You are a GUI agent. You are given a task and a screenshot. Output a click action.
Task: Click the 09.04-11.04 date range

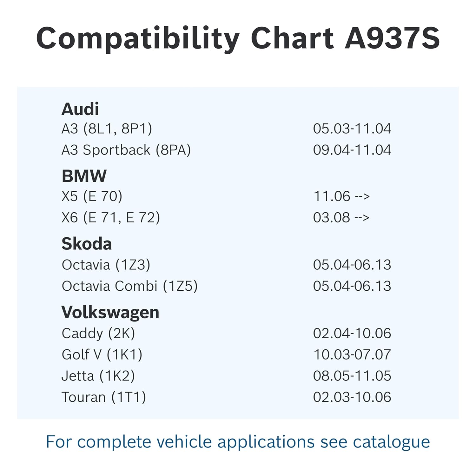[352, 150]
